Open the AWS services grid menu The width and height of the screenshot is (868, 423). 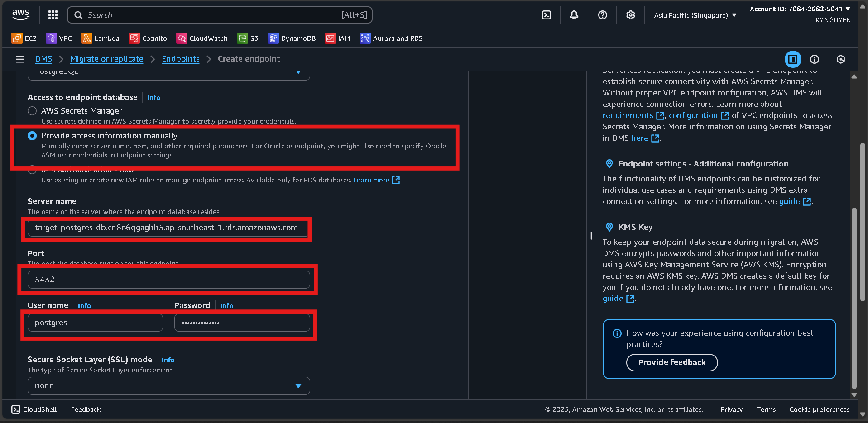[x=53, y=14]
